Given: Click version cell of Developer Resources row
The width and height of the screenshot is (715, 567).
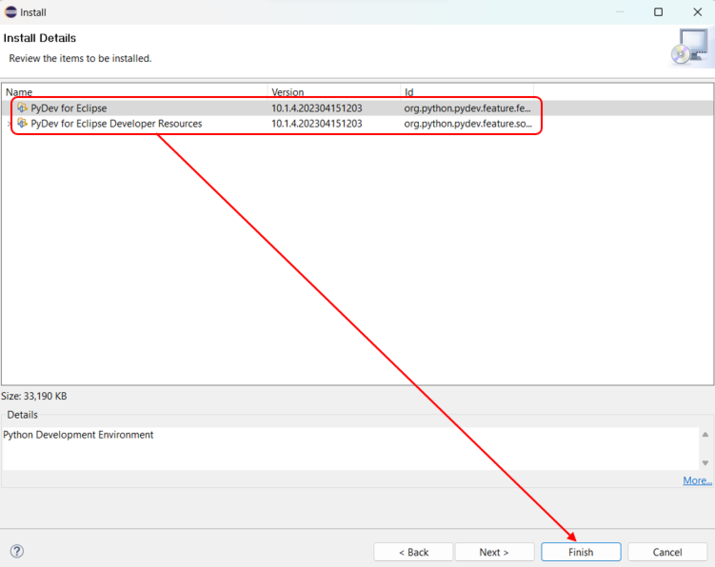Looking at the screenshot, I should coord(317,124).
